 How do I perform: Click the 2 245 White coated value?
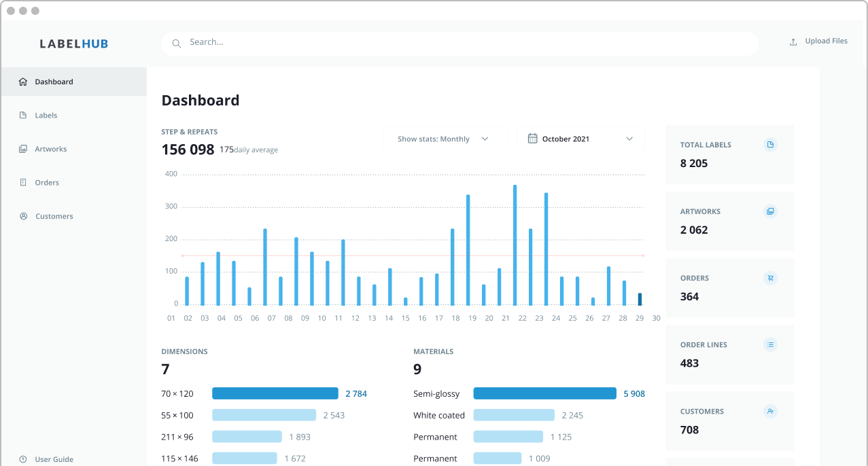pos(572,416)
